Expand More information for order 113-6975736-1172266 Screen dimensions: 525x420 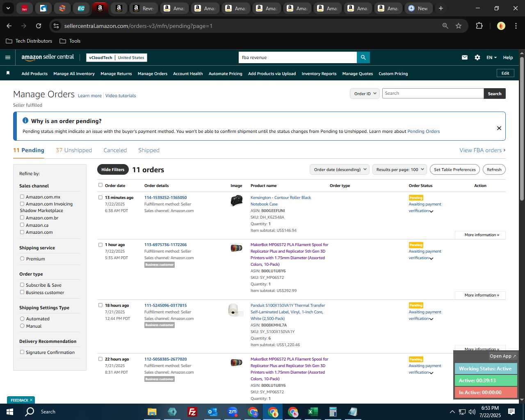[x=480, y=295]
